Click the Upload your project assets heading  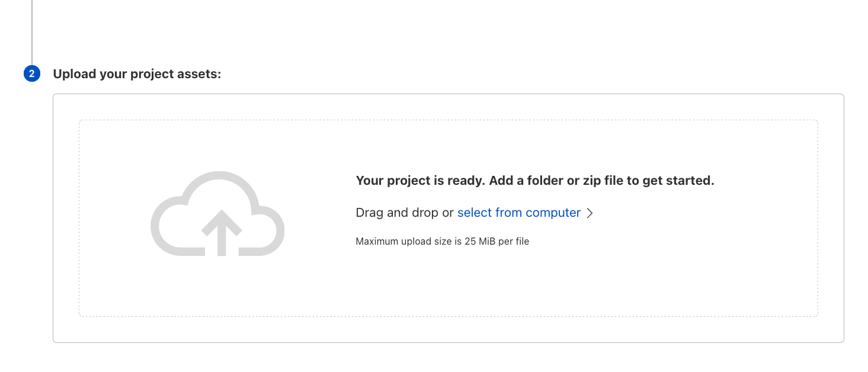click(137, 73)
